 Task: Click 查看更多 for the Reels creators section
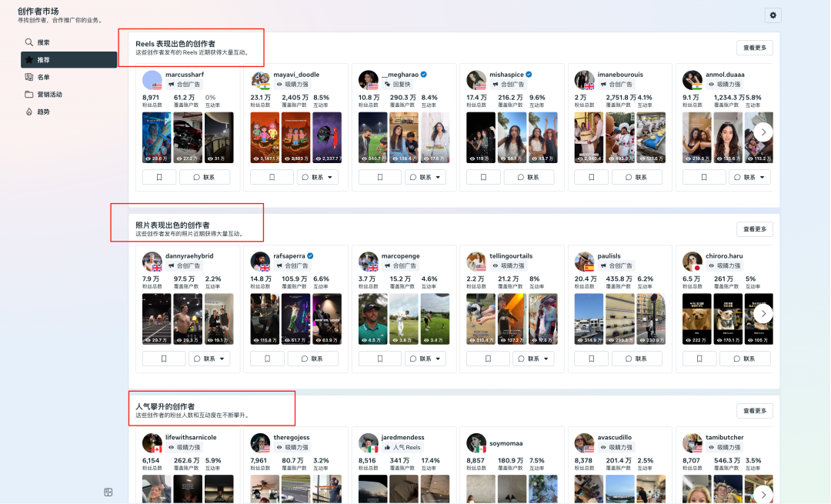(754, 46)
